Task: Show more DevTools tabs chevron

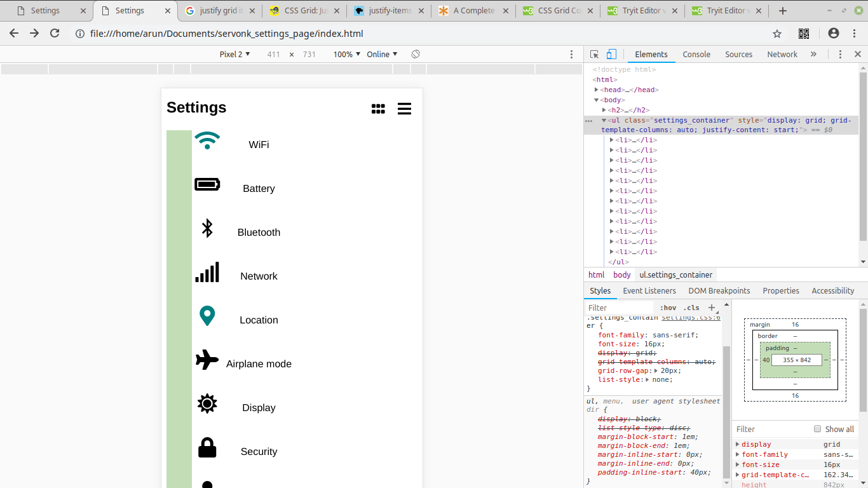Action: [813, 55]
